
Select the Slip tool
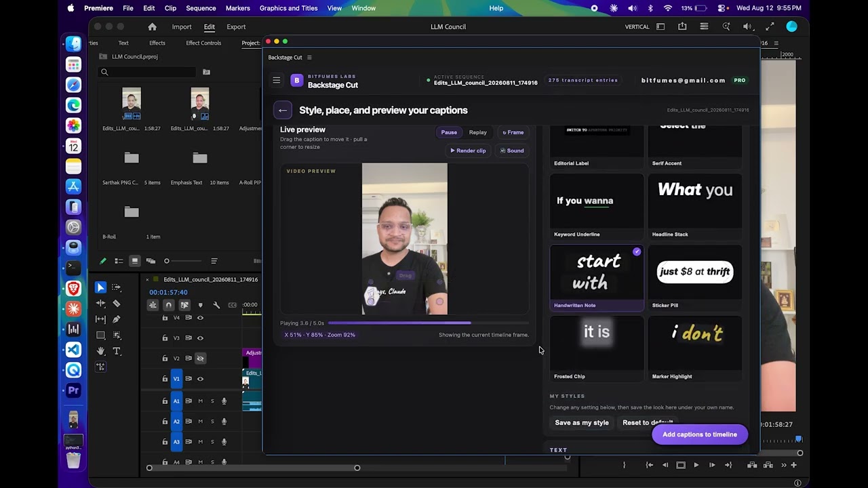coord(100,319)
